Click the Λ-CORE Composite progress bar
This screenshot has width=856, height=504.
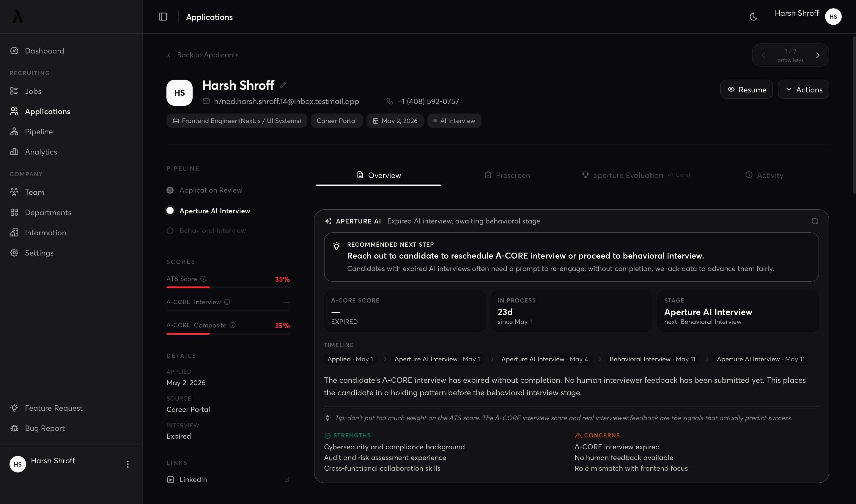point(228,333)
